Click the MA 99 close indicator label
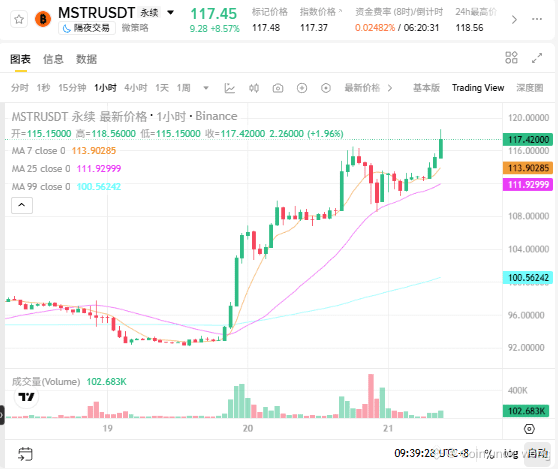This screenshot has width=558, height=469. [41, 187]
